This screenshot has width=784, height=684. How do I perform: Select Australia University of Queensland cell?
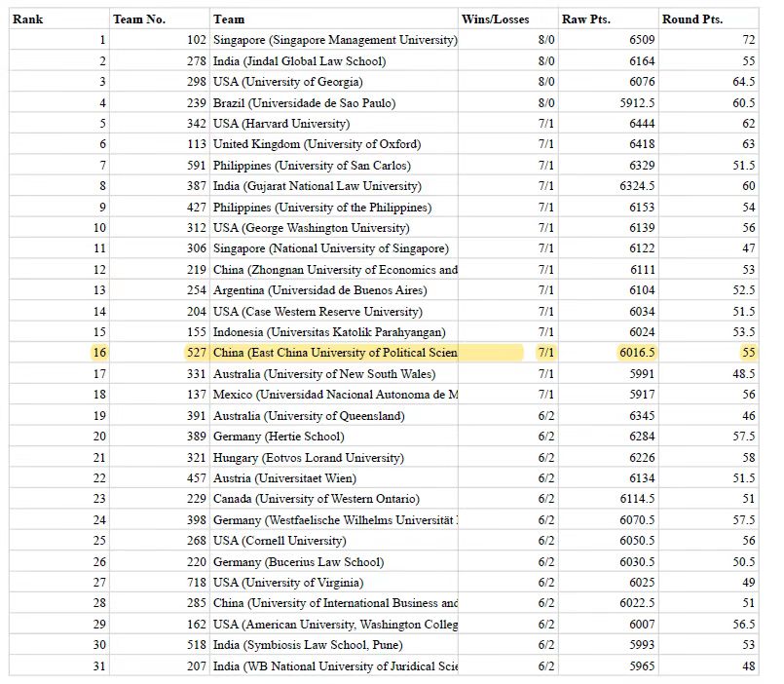point(333,415)
